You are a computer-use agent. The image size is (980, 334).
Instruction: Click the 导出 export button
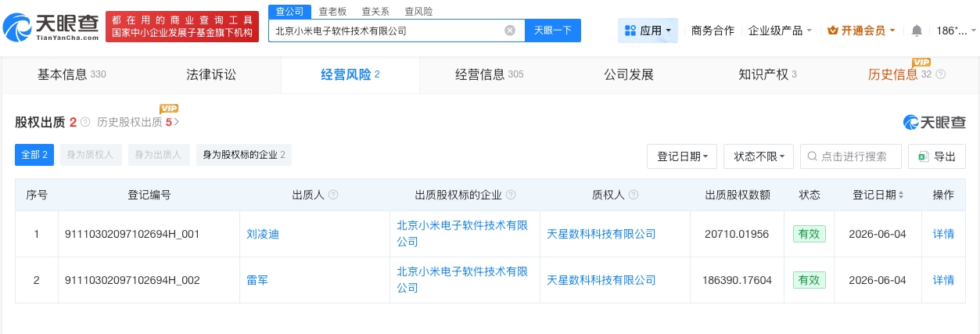tap(936, 156)
